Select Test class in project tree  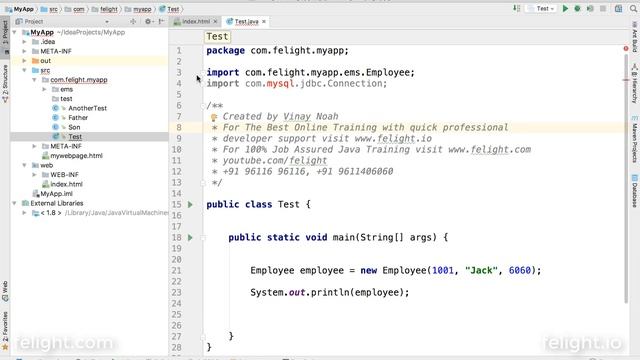(x=75, y=137)
